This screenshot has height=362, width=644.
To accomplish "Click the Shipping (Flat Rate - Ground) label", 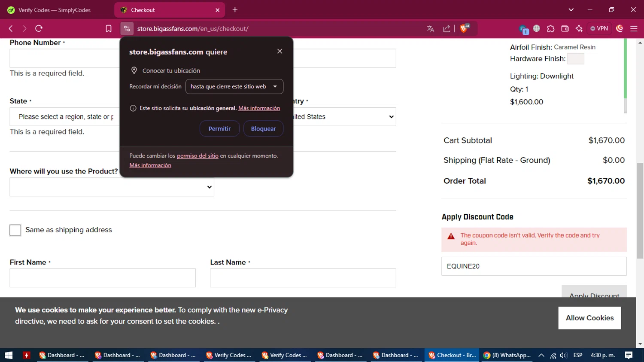I will click(497, 160).
